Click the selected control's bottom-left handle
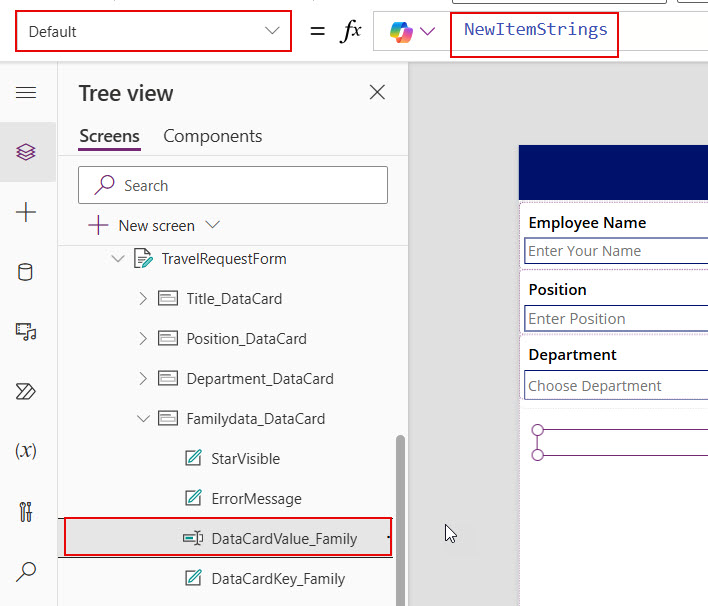This screenshot has width=708, height=606. [x=537, y=455]
